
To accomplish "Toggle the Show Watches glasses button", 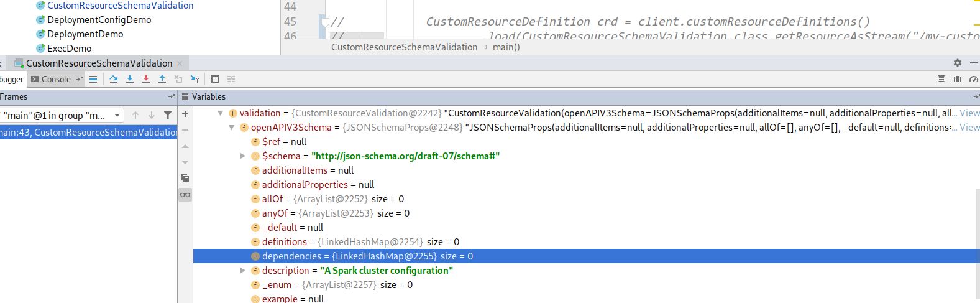I will pyautogui.click(x=185, y=195).
